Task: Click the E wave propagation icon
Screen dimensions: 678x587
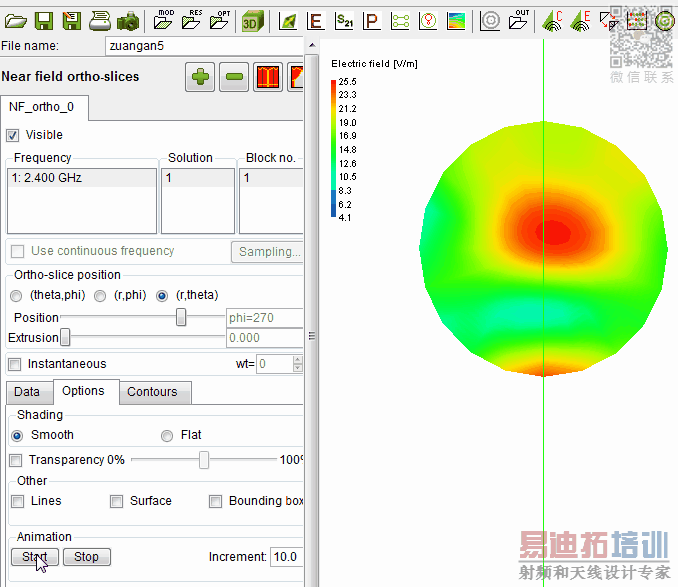Action: coord(580,21)
